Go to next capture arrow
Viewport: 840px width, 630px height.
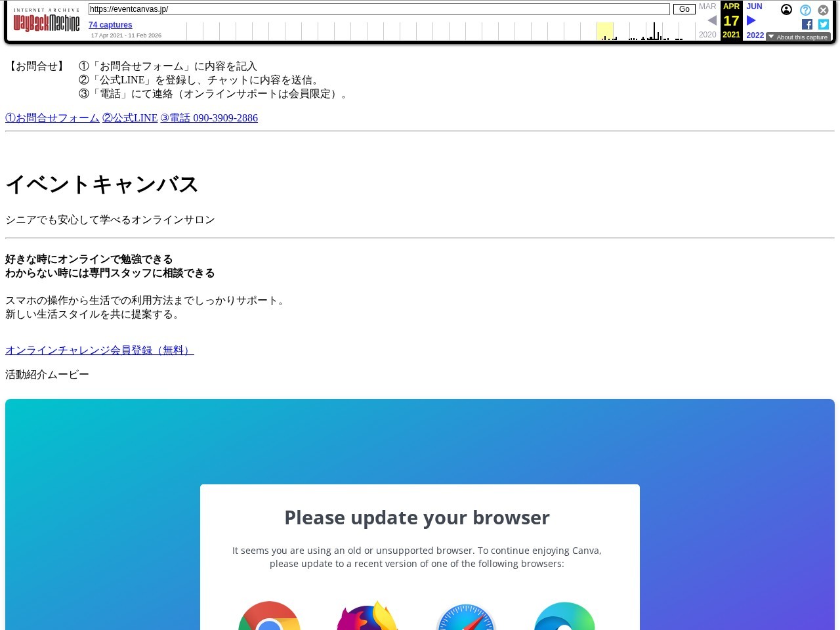(x=751, y=20)
